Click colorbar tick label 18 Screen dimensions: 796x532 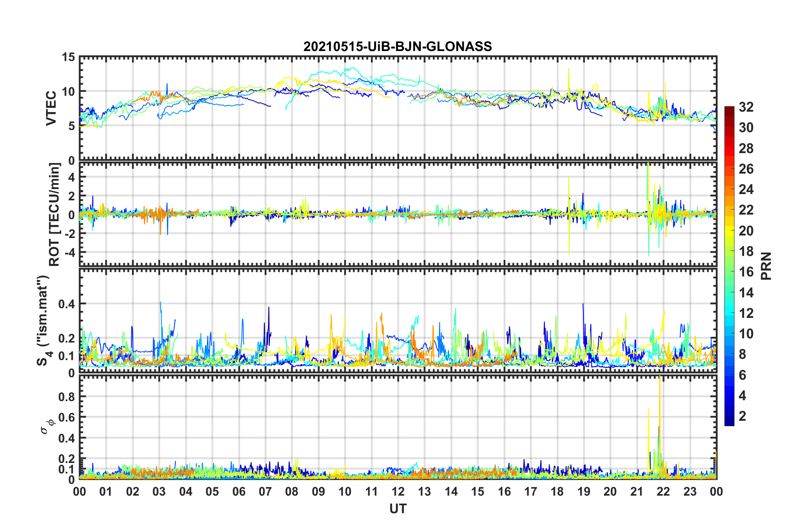point(746,251)
